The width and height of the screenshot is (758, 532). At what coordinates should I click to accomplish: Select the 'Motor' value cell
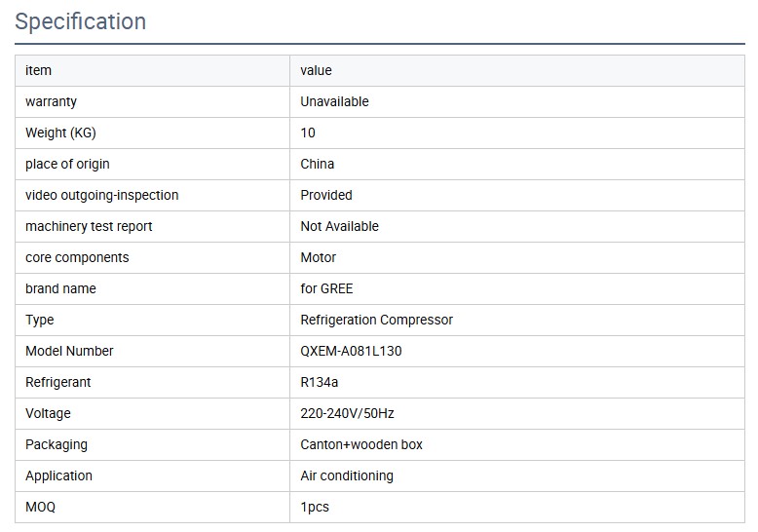tap(319, 257)
